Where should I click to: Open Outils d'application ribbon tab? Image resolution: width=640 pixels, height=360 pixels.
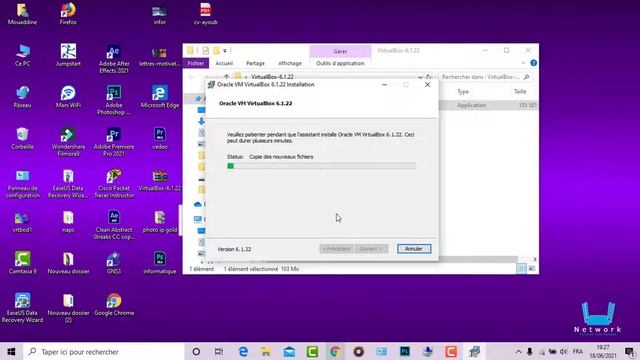pyautogui.click(x=340, y=63)
